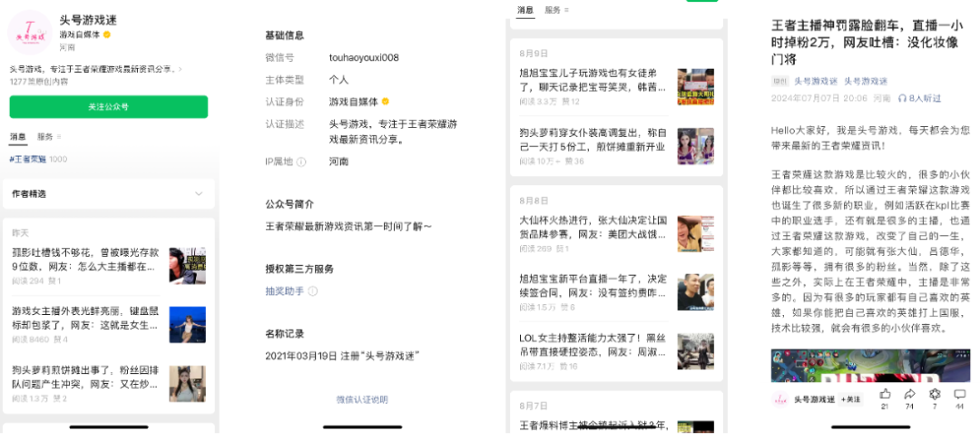Open thumbnail of 狗头萝莉穿女仆装 article

(695, 146)
